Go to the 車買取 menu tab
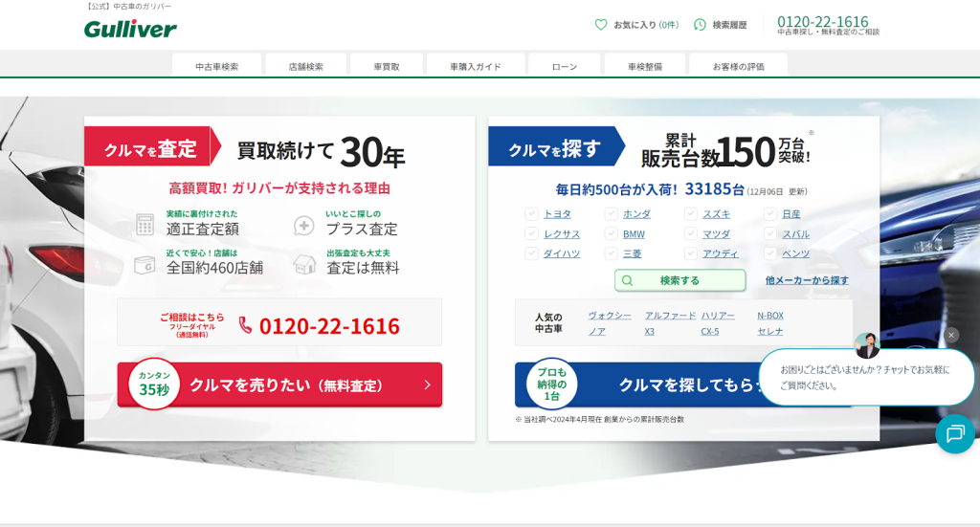The height and width of the screenshot is (527, 980). pyautogui.click(x=387, y=66)
